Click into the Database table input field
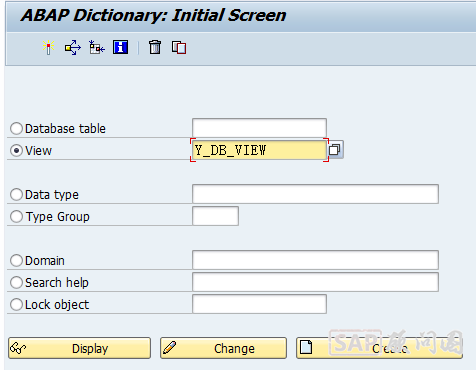The height and width of the screenshot is (370, 476). (259, 128)
